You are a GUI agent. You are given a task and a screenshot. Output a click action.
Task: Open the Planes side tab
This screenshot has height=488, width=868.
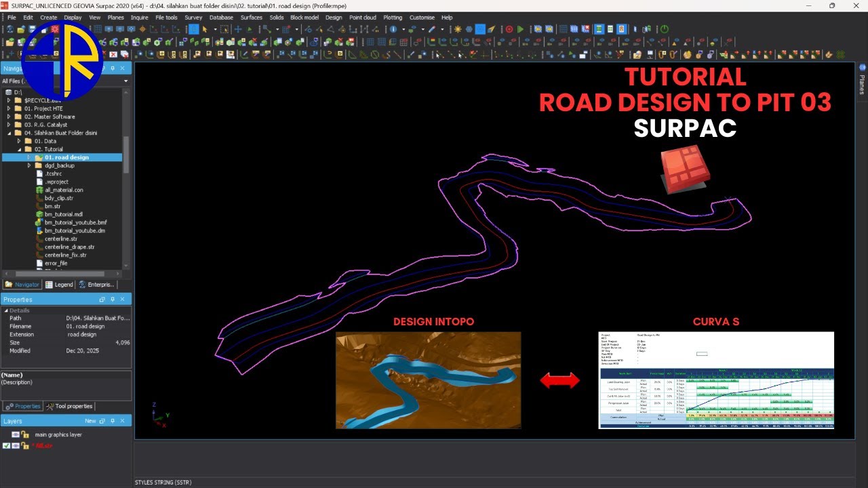click(862, 85)
